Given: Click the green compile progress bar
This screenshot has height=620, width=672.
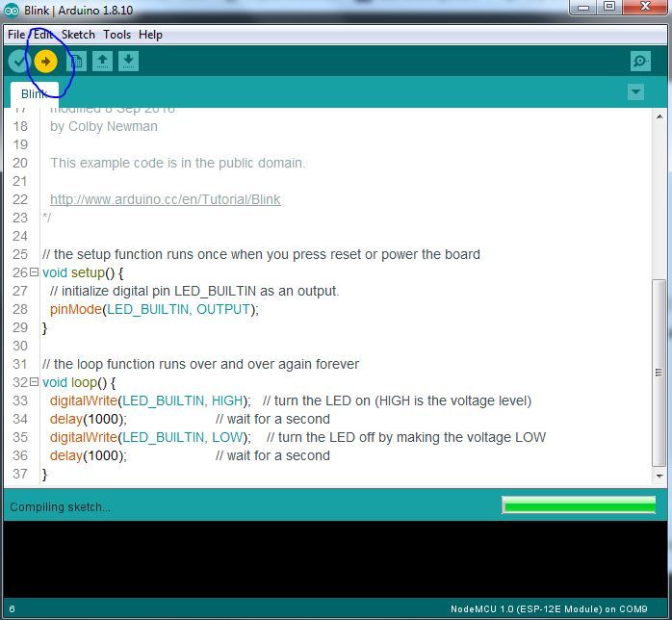Looking at the screenshot, I should (x=579, y=504).
